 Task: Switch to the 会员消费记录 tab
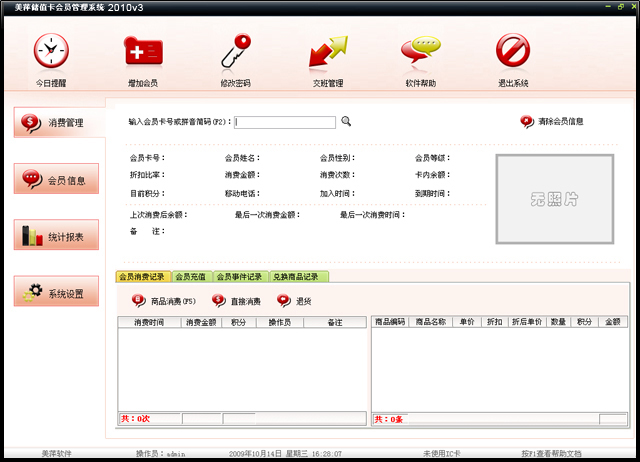(x=142, y=276)
